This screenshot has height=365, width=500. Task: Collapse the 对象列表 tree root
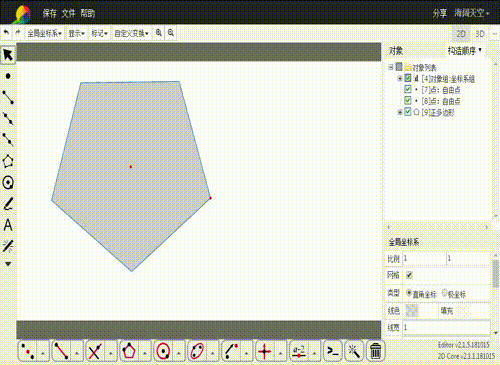391,67
